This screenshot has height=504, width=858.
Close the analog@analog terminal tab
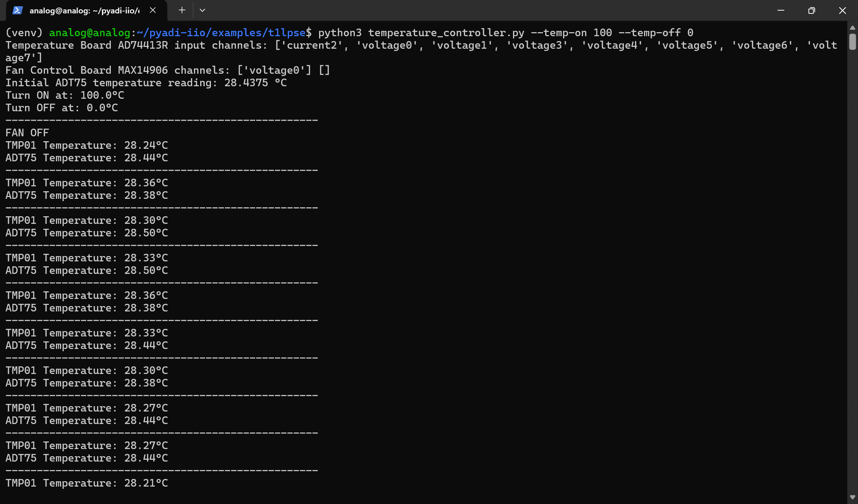point(153,10)
